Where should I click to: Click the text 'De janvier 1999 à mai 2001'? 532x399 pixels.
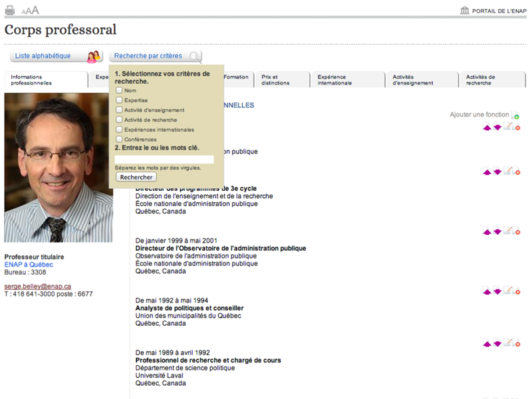click(x=176, y=241)
